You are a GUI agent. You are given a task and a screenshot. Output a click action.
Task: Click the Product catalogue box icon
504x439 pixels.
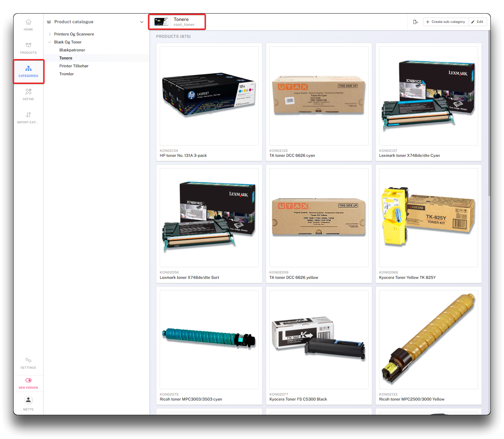coord(49,22)
